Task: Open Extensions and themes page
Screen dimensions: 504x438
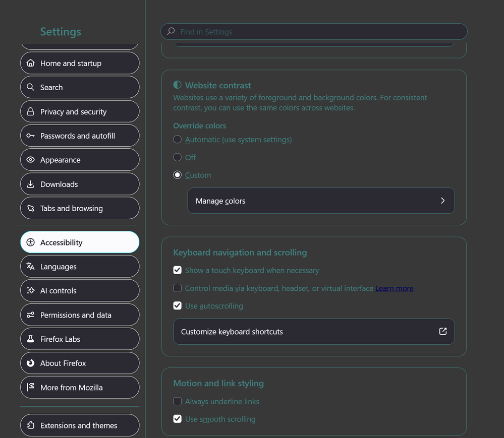Action: pyautogui.click(x=80, y=425)
